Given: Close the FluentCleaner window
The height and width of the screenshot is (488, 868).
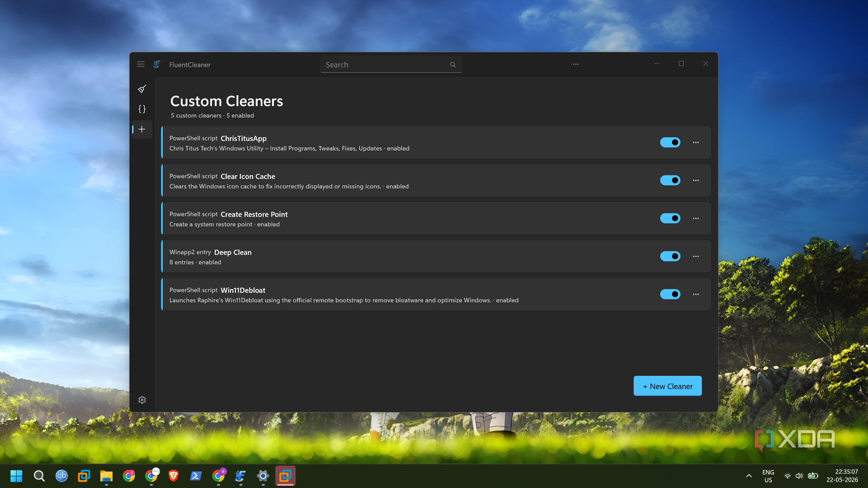Looking at the screenshot, I should click(x=705, y=64).
